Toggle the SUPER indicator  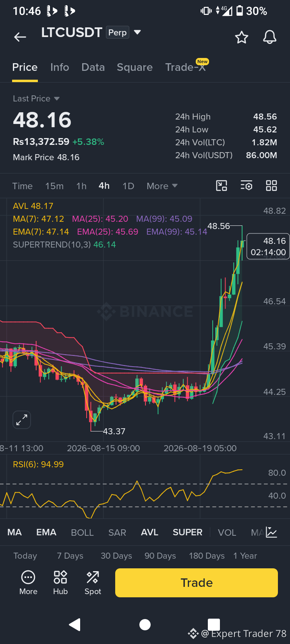click(188, 533)
